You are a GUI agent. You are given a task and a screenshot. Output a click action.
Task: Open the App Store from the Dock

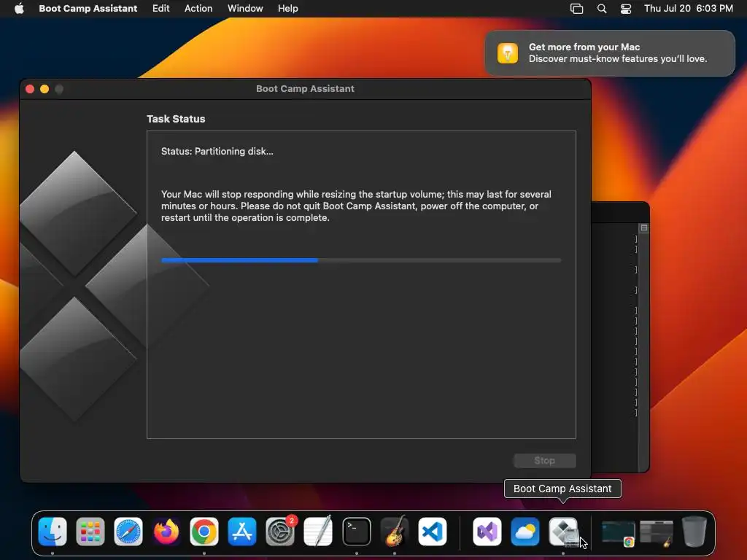242,532
